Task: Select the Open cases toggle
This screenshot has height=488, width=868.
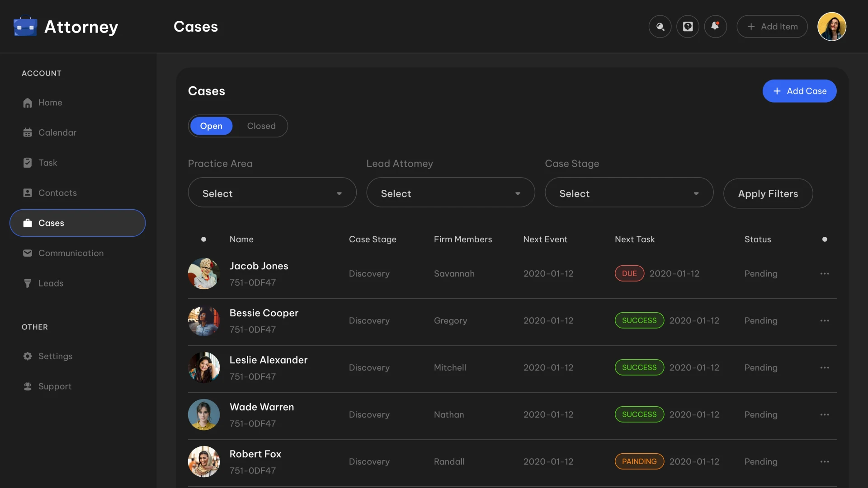Action: click(x=211, y=126)
